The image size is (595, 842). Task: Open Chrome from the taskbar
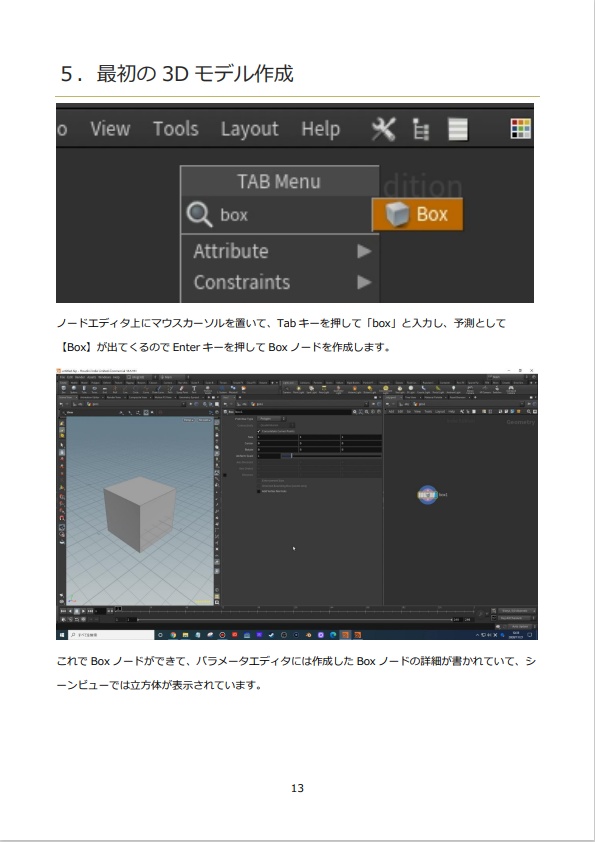tap(173, 635)
